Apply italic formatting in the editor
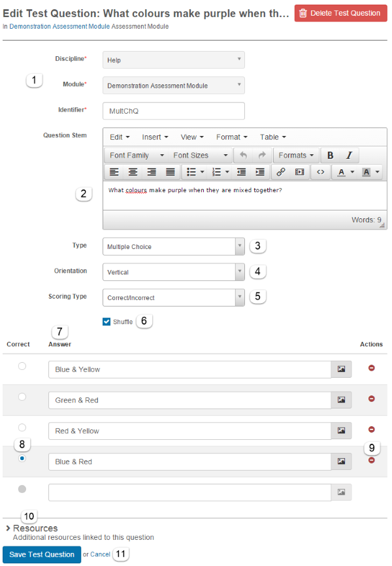This screenshot has width=392, height=566. (x=349, y=155)
